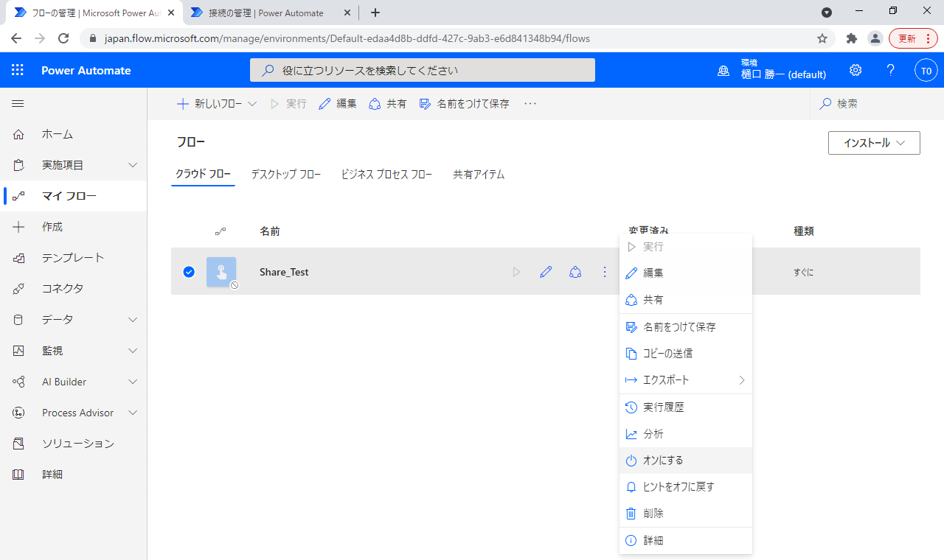Go back in browser history

click(x=16, y=38)
